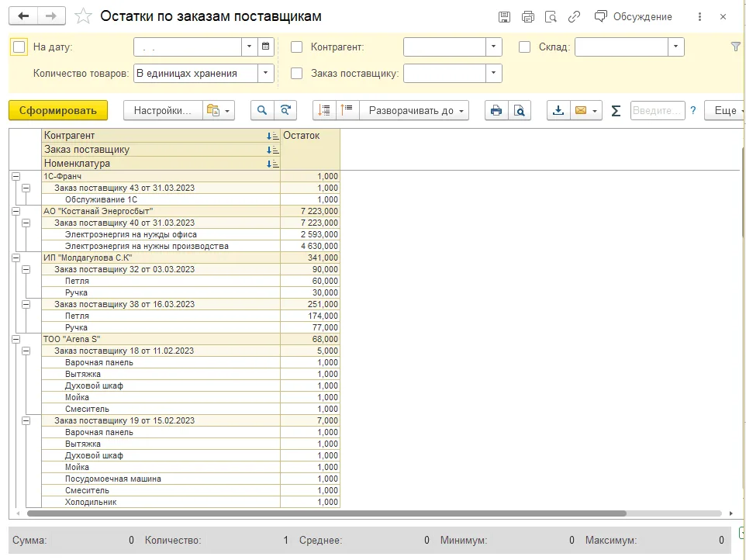Screen dimensions: 746x560
Task: Go back using the left arrow button
Action: pyautogui.click(x=23, y=16)
